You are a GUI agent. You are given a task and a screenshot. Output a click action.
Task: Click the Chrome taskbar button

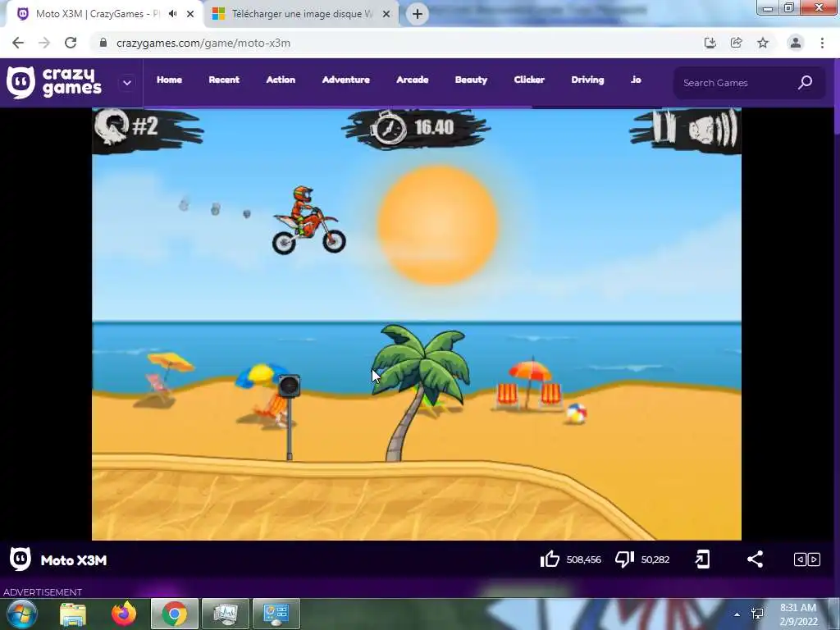175,614
